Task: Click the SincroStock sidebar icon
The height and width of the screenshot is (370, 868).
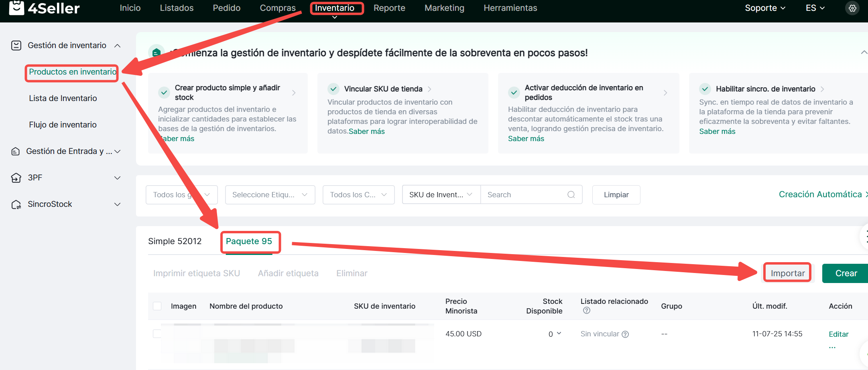Action: tap(16, 204)
